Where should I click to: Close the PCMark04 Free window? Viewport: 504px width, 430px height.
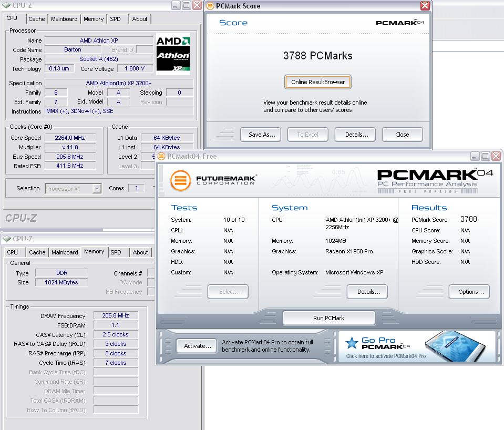click(x=496, y=156)
